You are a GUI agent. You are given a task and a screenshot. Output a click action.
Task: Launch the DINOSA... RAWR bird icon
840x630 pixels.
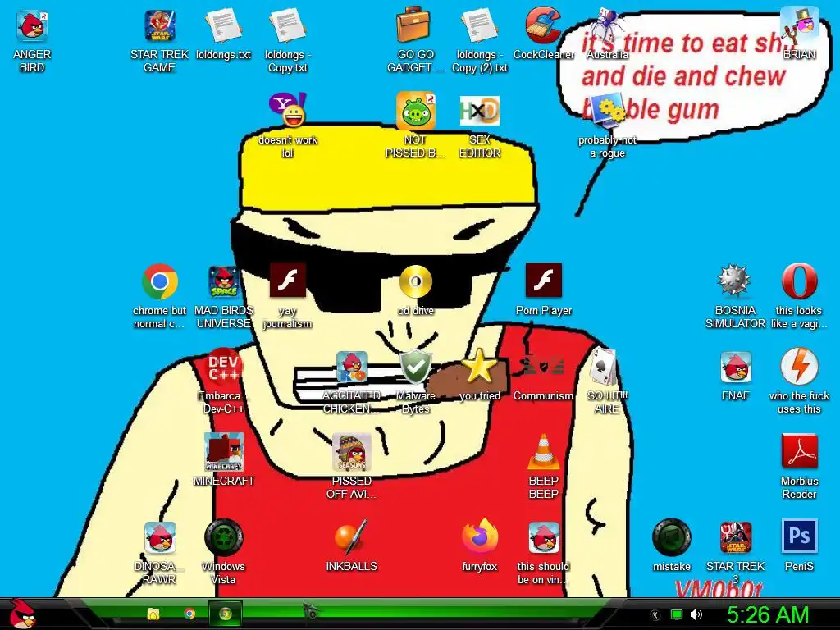[x=160, y=537]
